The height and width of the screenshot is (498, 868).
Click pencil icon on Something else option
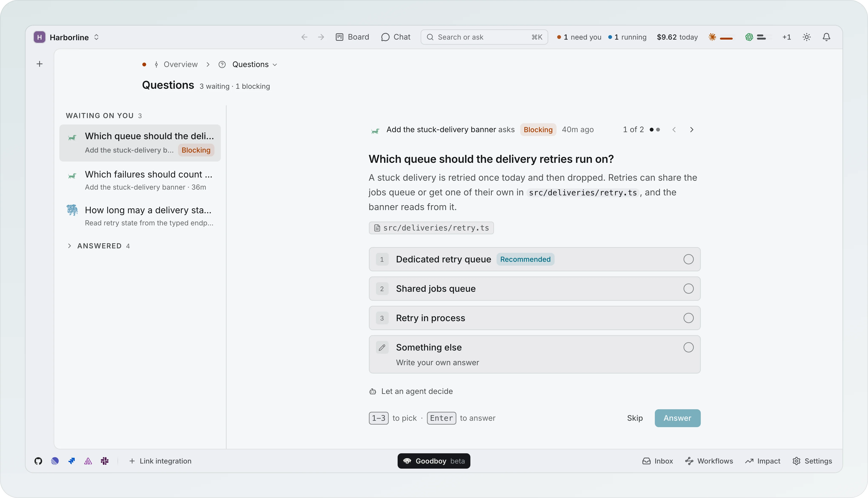click(x=382, y=348)
